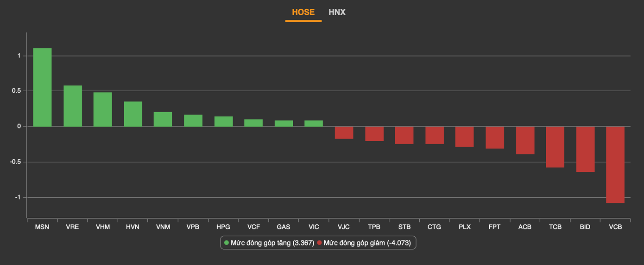Toggle the red 'Mức đóng góp giảm' legend item
The height and width of the screenshot is (265, 644).
[x=364, y=243]
